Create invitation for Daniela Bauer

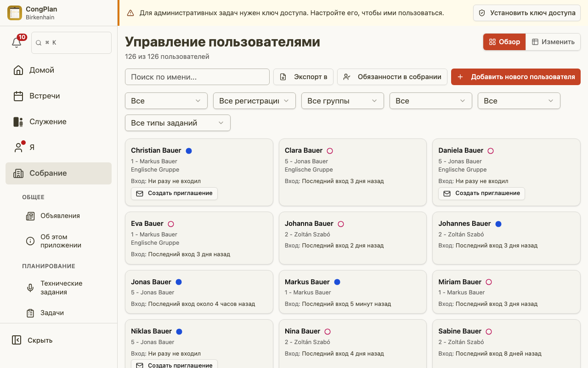(481, 193)
